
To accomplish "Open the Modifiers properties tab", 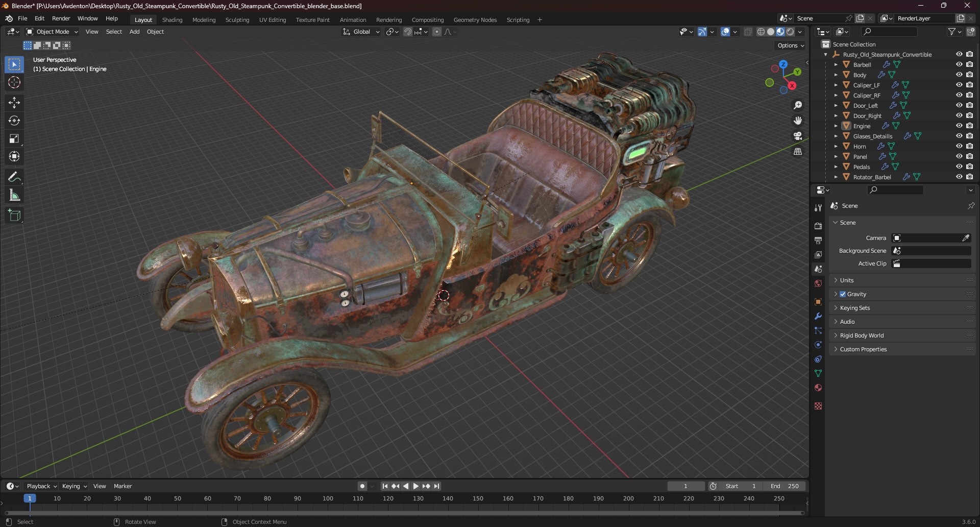I will (x=818, y=316).
